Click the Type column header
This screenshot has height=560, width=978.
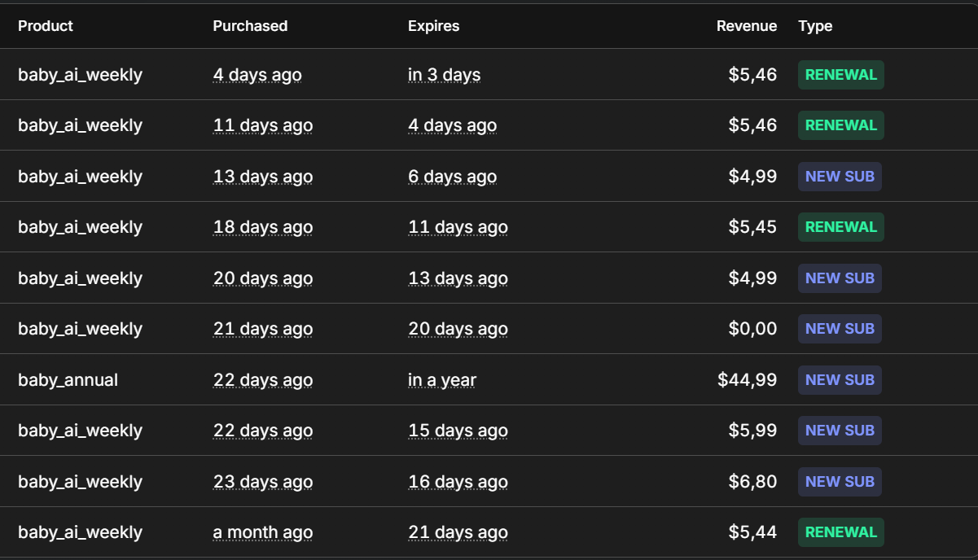point(815,26)
